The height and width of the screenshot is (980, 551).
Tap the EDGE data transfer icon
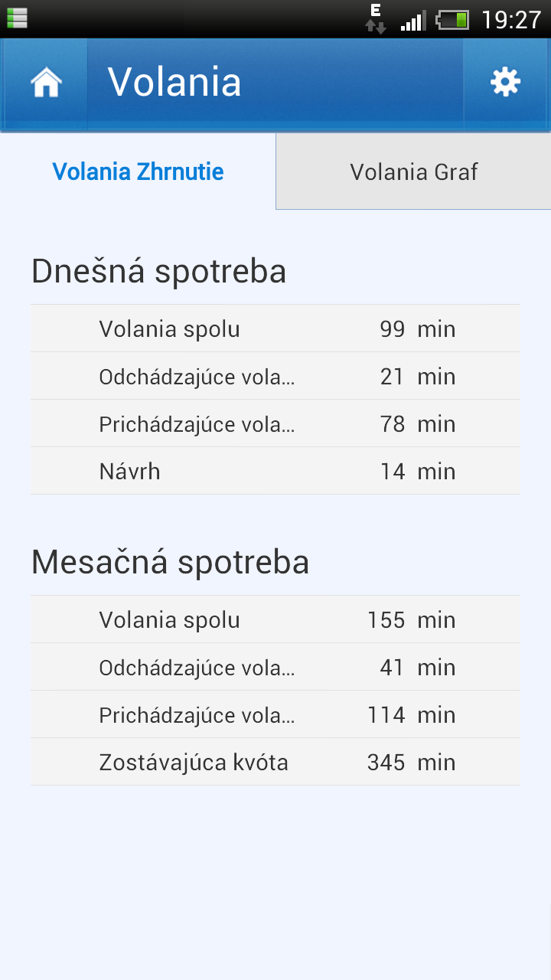coord(375,19)
